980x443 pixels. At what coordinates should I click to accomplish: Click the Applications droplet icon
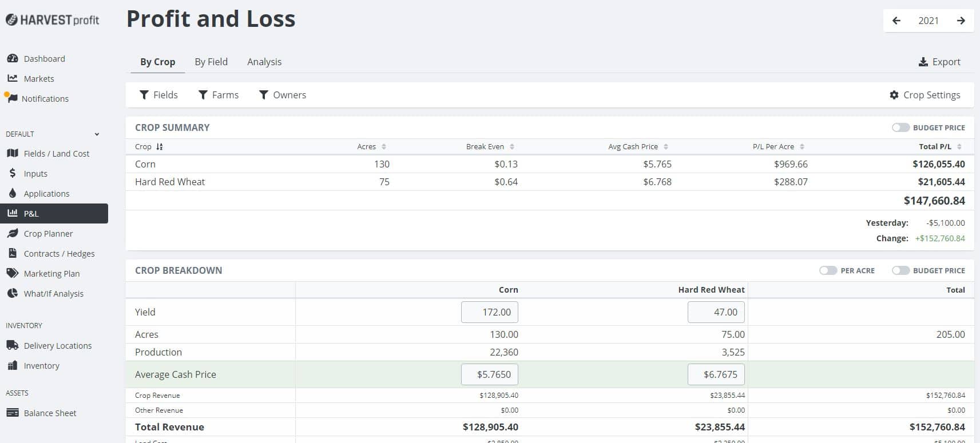point(12,194)
